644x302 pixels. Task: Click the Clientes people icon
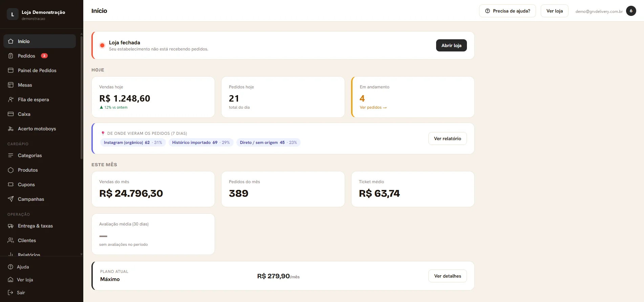pyautogui.click(x=11, y=240)
